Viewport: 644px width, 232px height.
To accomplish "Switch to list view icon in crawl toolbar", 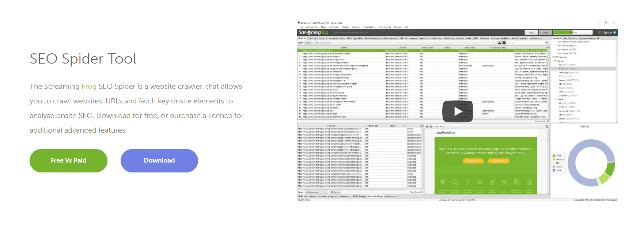I will click(x=504, y=43).
